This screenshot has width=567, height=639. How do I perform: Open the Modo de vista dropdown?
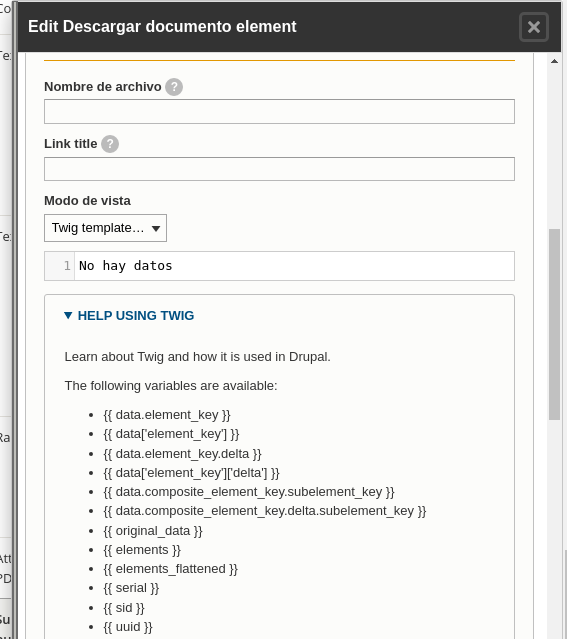(x=105, y=228)
